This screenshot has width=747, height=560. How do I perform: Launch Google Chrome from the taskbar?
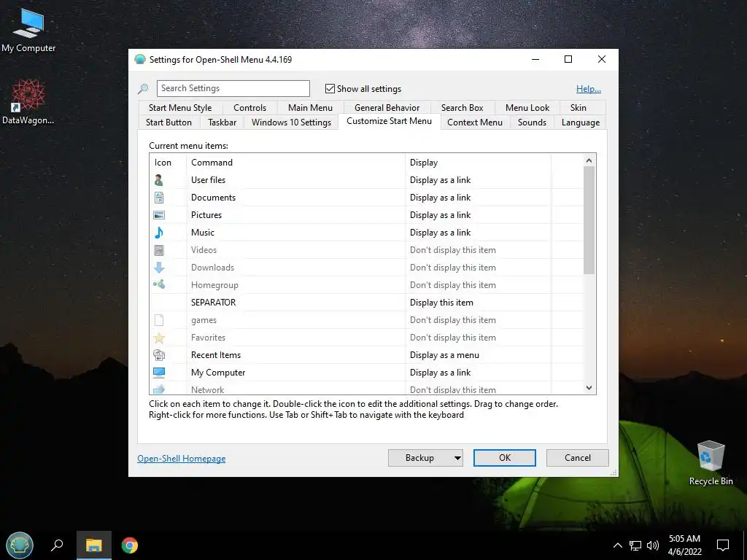(x=129, y=545)
